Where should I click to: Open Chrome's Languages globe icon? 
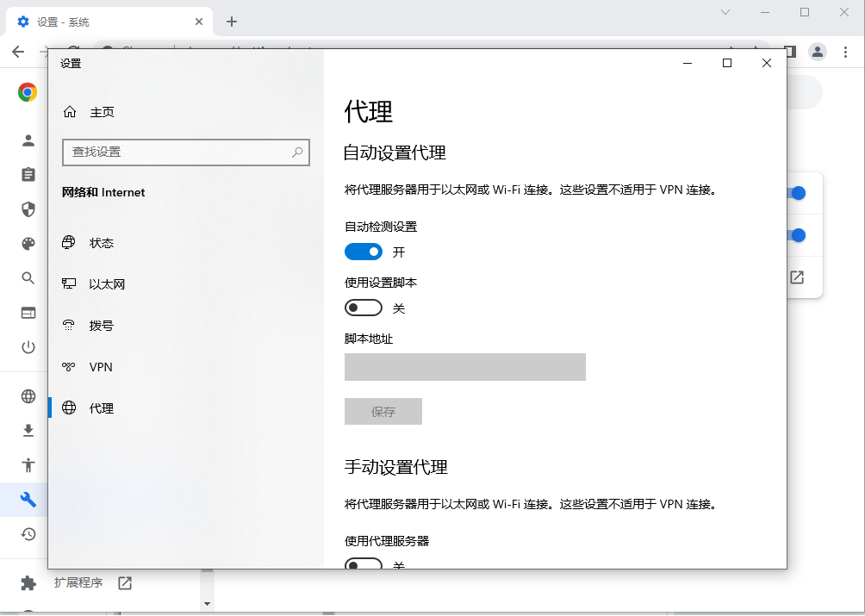pyautogui.click(x=28, y=396)
